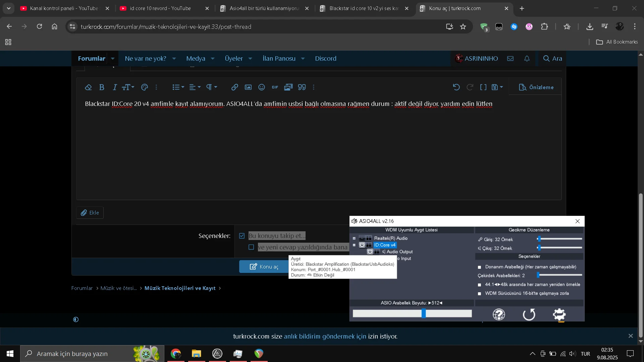
Task: Toggle italic formatting in forum editor
Action: [115, 87]
